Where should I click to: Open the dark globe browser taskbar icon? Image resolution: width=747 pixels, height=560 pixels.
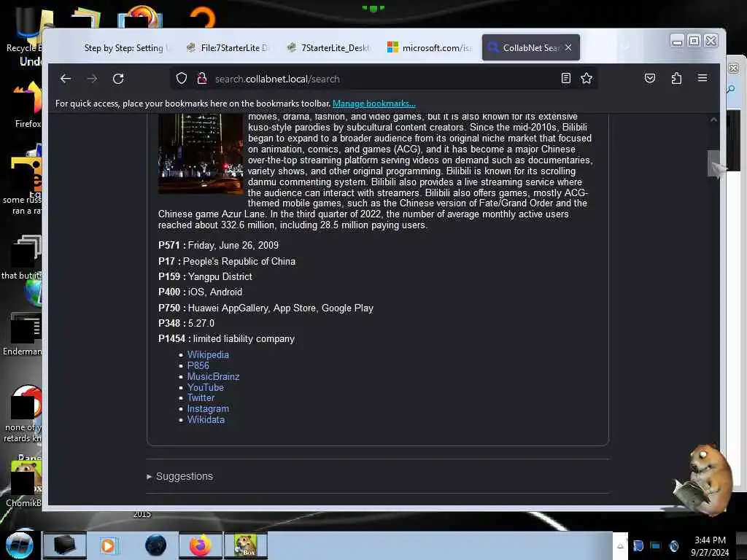(156, 545)
